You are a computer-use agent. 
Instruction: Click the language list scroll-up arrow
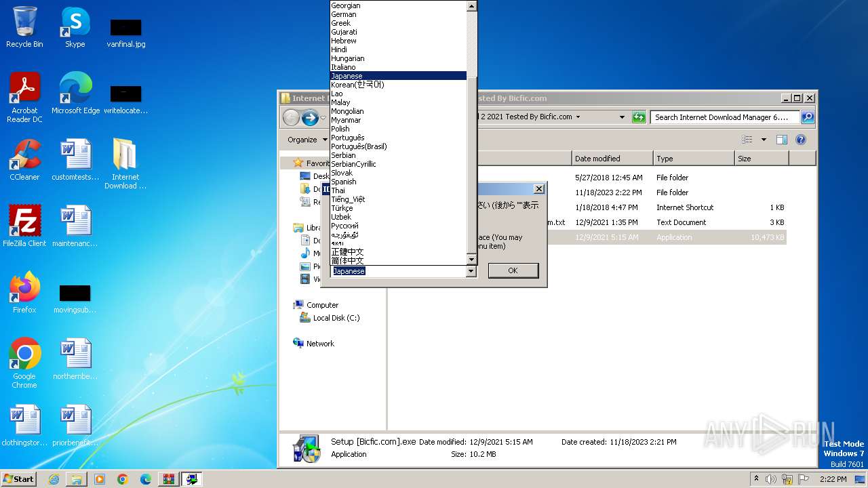click(x=471, y=5)
